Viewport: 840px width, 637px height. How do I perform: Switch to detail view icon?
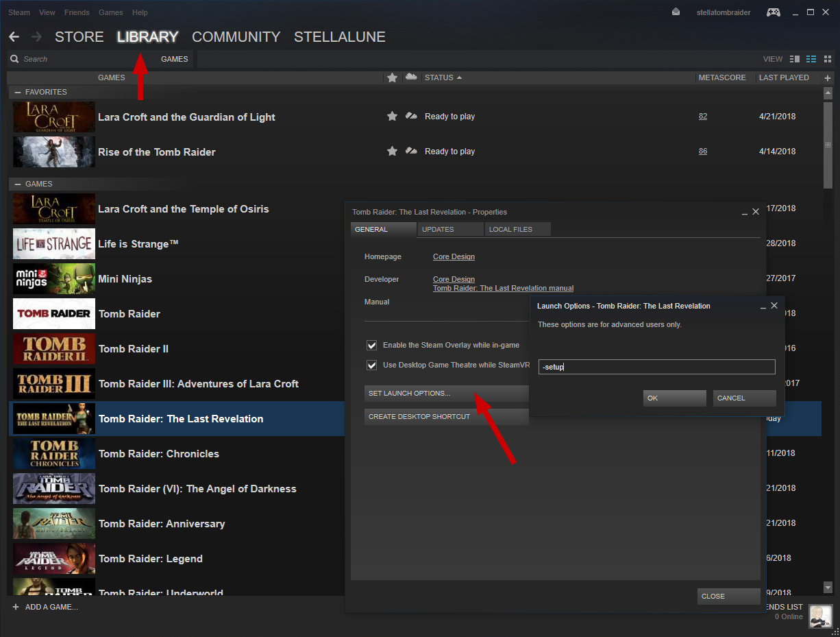(795, 59)
